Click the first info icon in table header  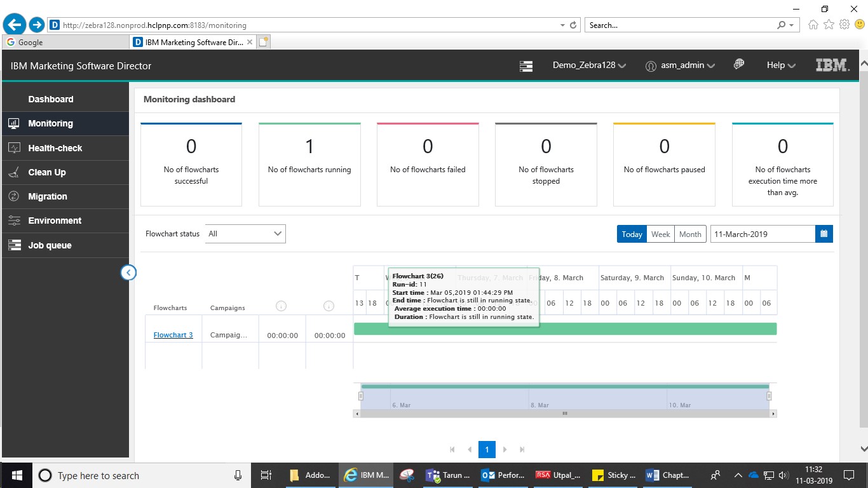pos(281,306)
